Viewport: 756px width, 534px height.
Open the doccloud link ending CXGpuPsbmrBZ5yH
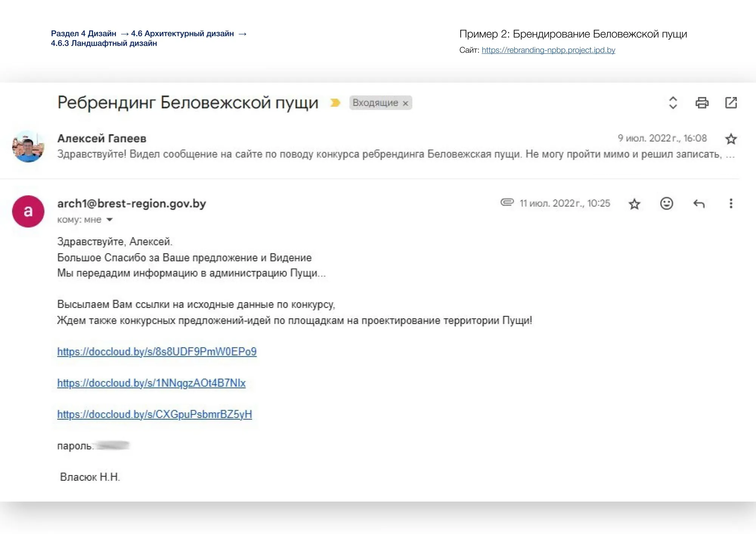(x=155, y=414)
